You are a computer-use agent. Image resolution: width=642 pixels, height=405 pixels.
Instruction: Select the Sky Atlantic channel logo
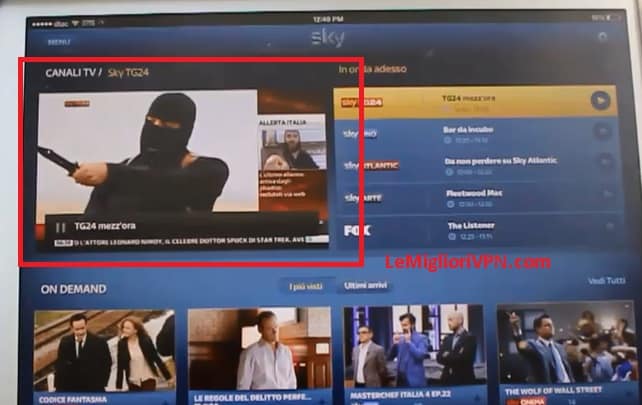[371, 165]
